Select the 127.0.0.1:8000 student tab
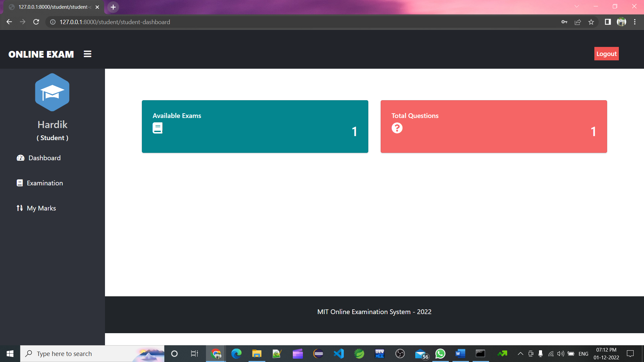Viewport: 644px width, 362px height. click(54, 7)
